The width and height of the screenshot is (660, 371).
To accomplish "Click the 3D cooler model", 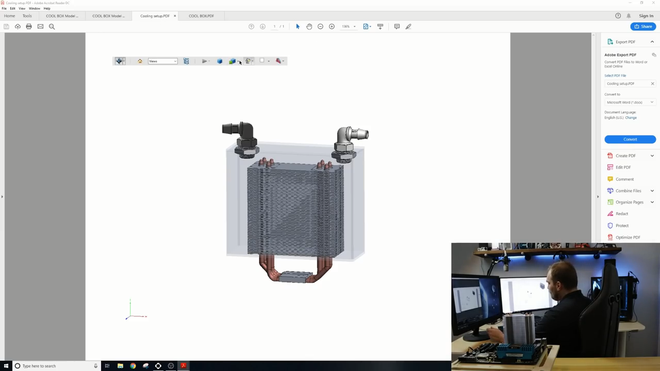I will pyautogui.click(x=295, y=202).
